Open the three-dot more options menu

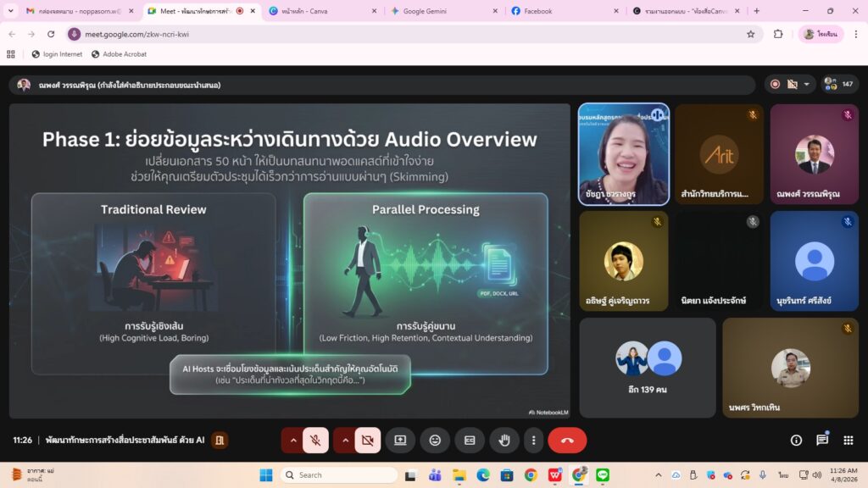click(x=532, y=441)
